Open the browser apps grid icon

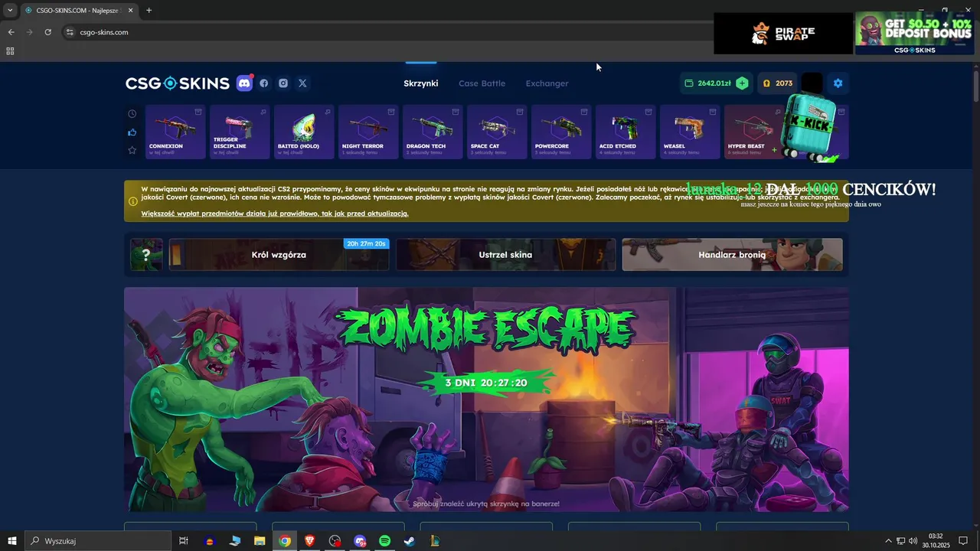10,51
